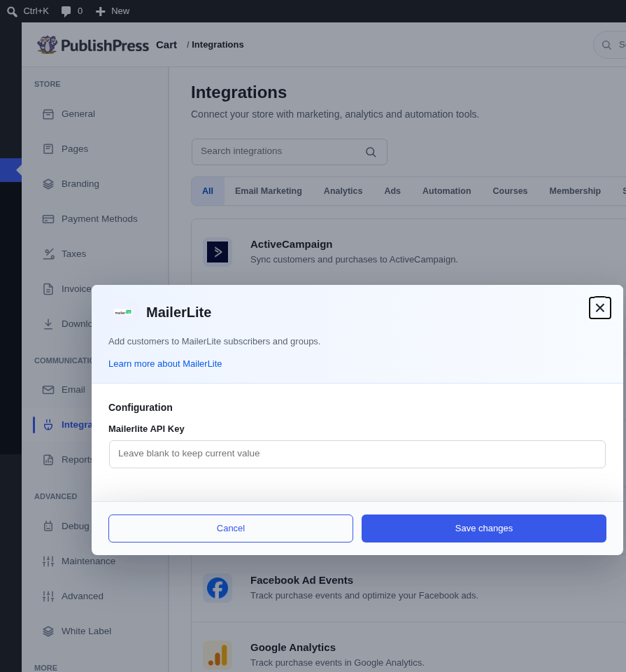The height and width of the screenshot is (672, 626).
Task: Click the Downloads arrow icon in sidebar
Action: 48,324
